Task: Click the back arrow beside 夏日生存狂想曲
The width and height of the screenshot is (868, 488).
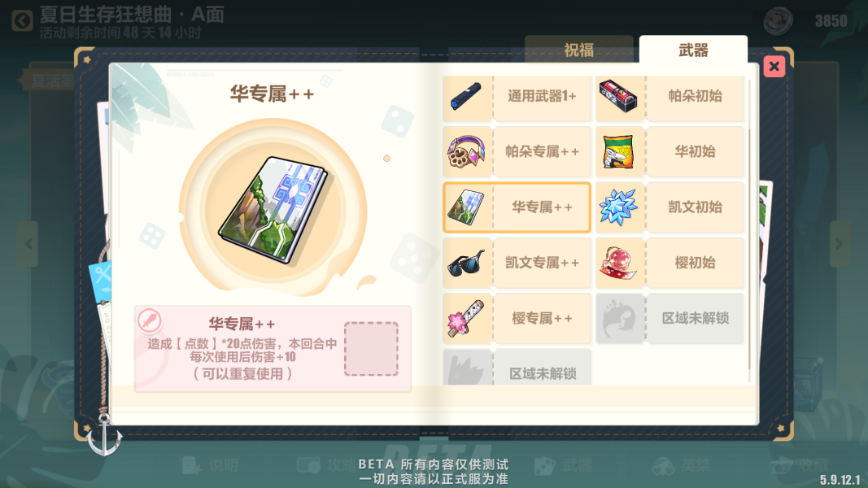Action: tap(22, 21)
